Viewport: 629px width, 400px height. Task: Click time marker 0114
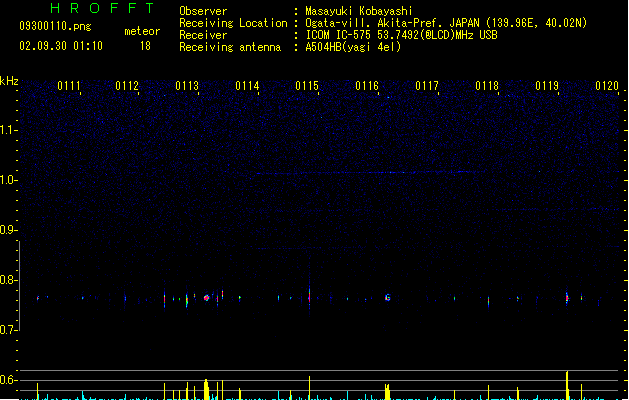point(247,86)
